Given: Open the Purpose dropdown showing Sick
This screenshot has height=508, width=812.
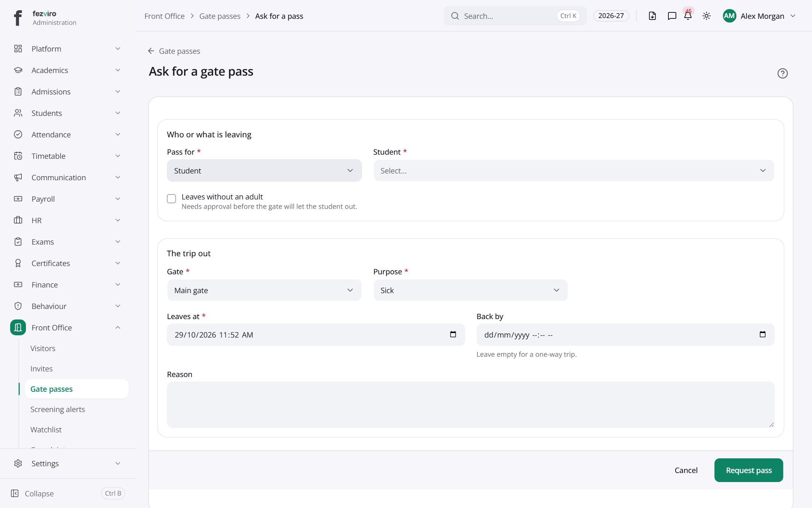Looking at the screenshot, I should [471, 290].
